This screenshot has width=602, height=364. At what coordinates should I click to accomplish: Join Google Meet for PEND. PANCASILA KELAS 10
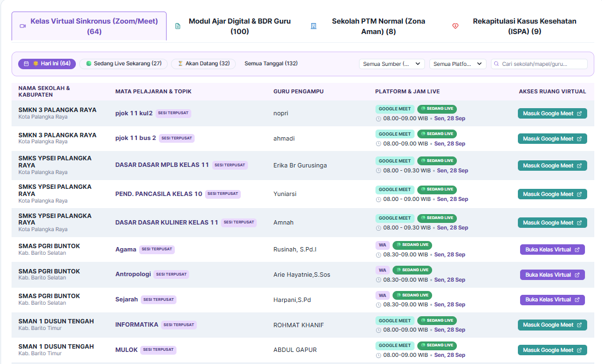(x=552, y=194)
